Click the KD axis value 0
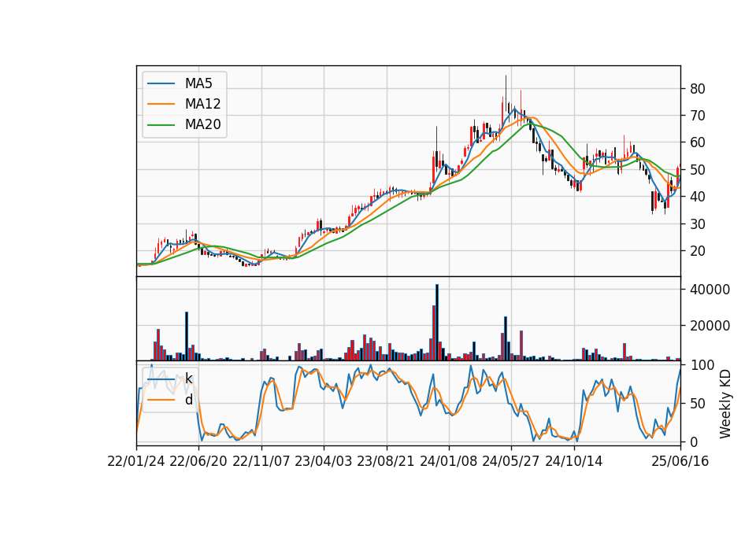Viewport: 756px width, 543px height. point(694,441)
